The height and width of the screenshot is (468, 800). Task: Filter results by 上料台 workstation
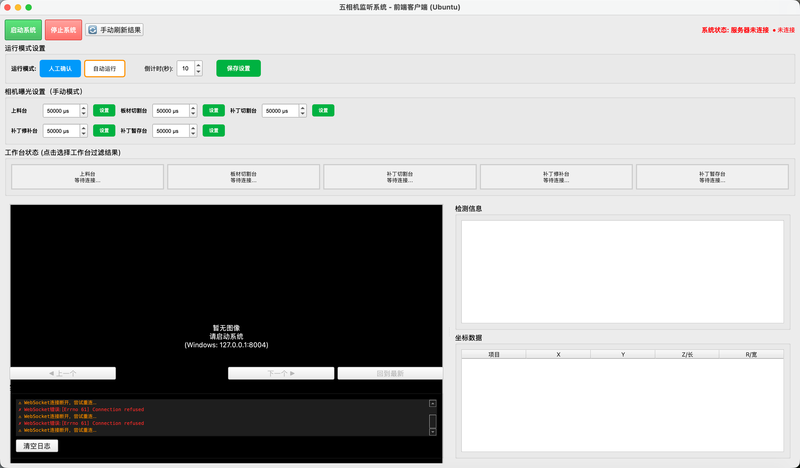coord(87,177)
